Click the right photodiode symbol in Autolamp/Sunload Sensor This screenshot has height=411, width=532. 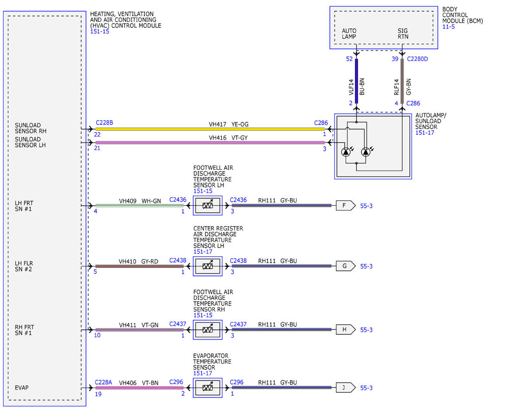click(366, 152)
